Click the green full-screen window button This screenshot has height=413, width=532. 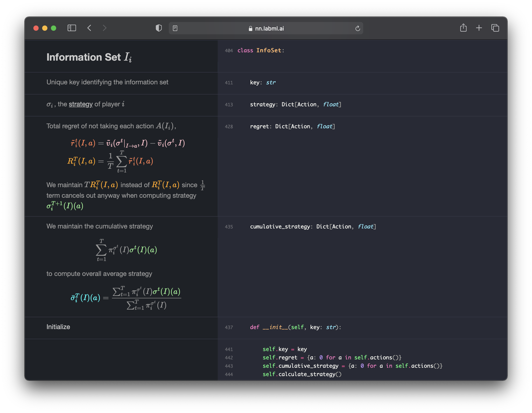[x=54, y=28]
